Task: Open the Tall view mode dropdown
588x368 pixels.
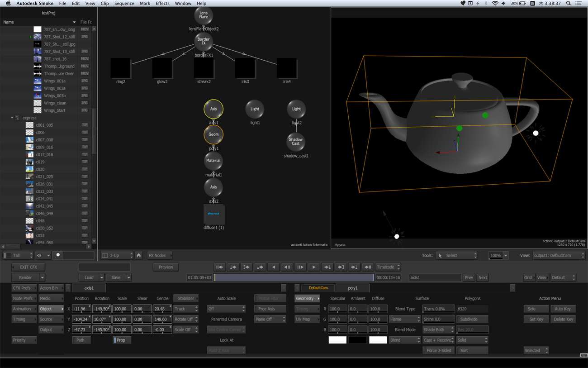Action: 19,255
